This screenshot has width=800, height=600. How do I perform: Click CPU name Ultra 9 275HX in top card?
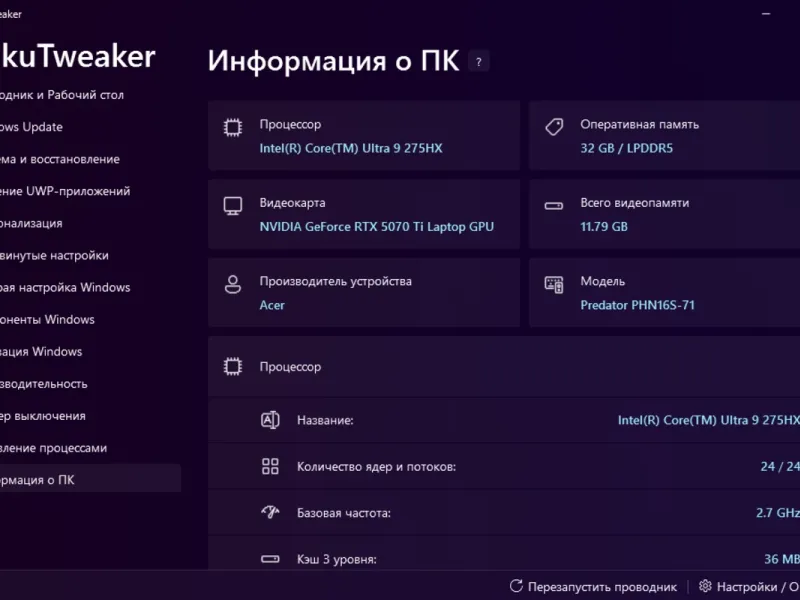[351, 148]
